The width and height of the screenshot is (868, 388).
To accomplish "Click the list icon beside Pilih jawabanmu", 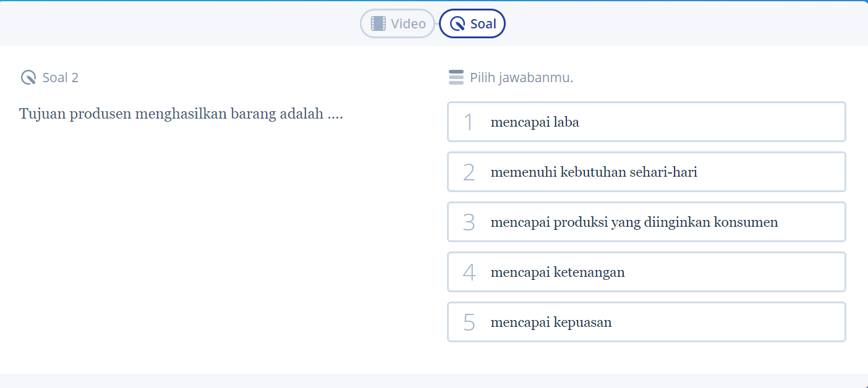I will point(456,77).
